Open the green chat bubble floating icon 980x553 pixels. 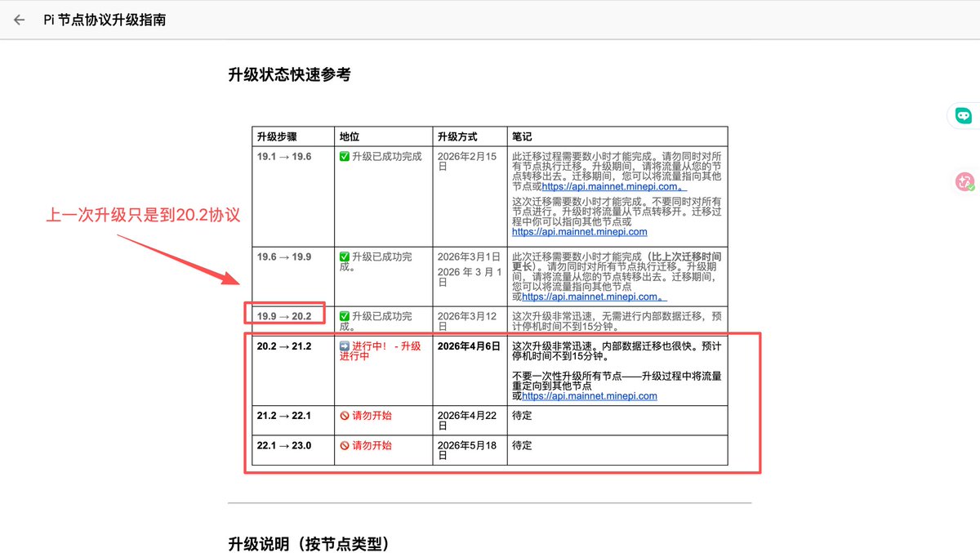pyautogui.click(x=964, y=116)
